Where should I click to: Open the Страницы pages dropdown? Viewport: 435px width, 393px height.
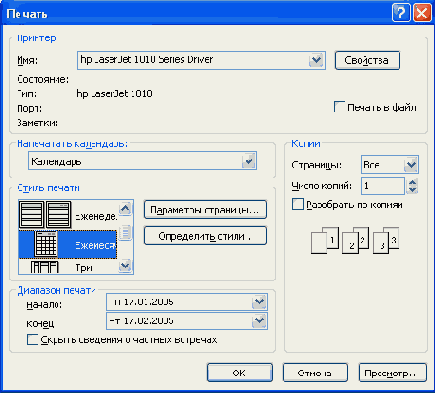[x=411, y=165]
